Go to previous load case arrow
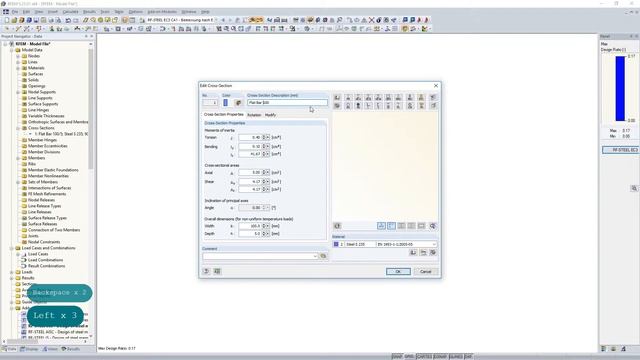 click(x=223, y=20)
